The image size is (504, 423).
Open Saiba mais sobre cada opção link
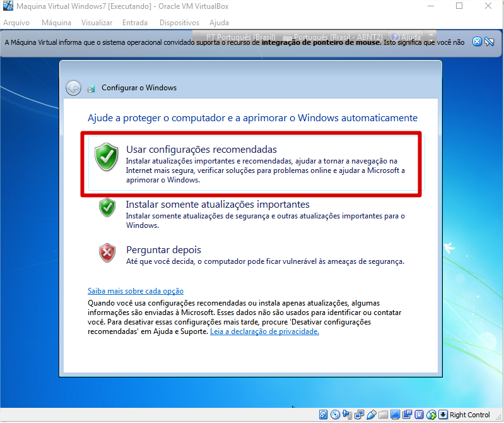pyautogui.click(x=136, y=291)
